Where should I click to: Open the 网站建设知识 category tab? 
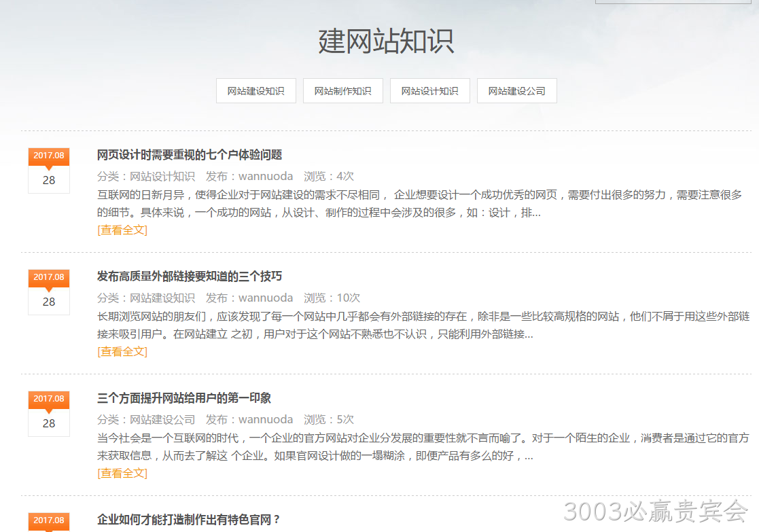(x=256, y=90)
